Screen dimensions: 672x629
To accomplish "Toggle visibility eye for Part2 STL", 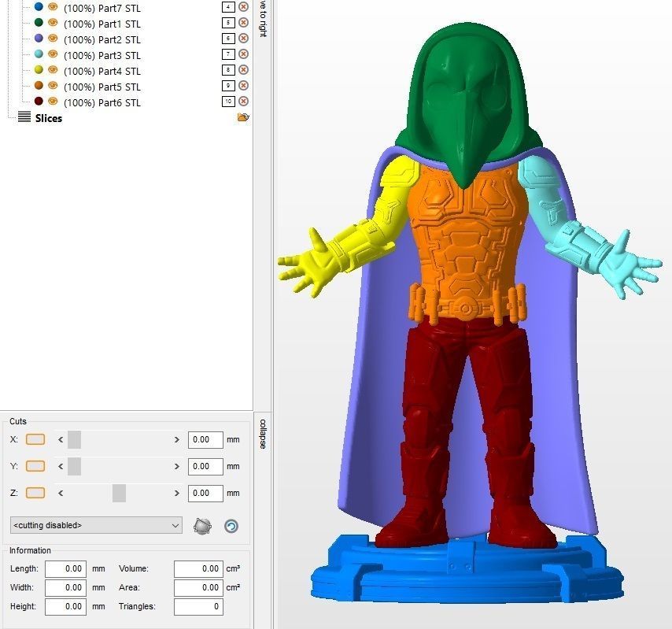I will [x=53, y=38].
